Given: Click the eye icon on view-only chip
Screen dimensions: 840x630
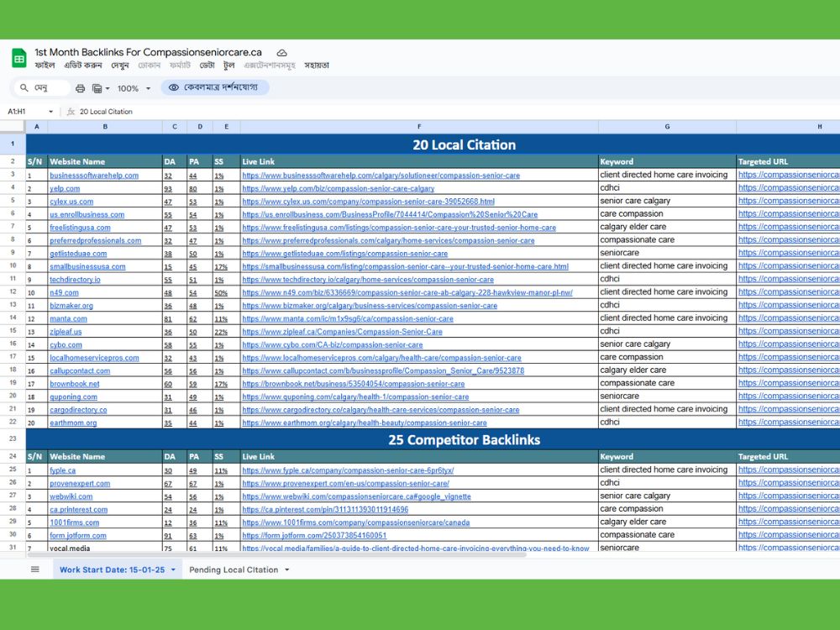Looking at the screenshot, I should [174, 87].
